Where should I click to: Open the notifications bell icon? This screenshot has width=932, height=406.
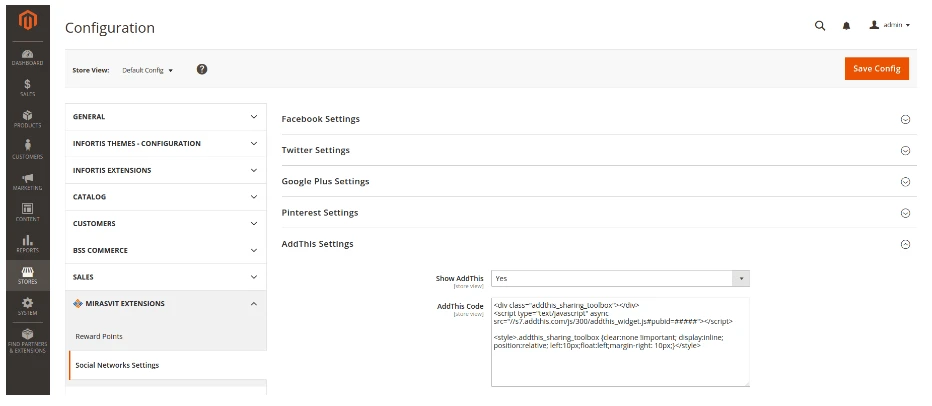846,25
